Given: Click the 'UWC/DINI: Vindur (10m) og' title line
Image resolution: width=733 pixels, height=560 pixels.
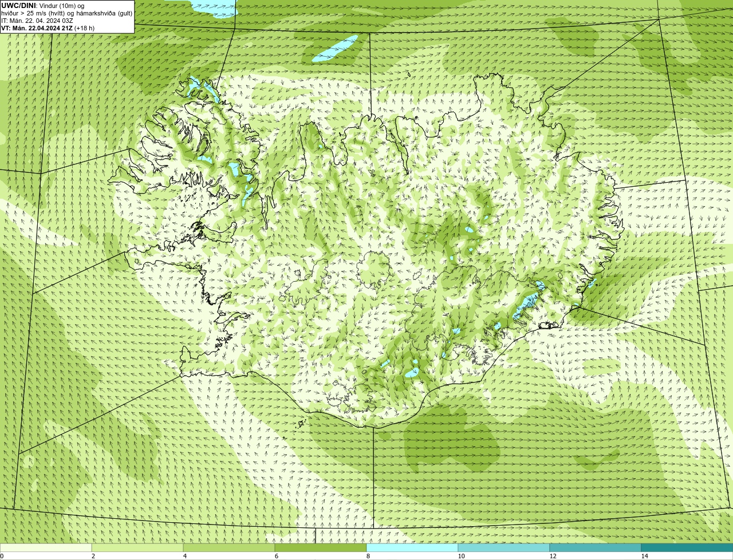Looking at the screenshot, I should point(43,6).
